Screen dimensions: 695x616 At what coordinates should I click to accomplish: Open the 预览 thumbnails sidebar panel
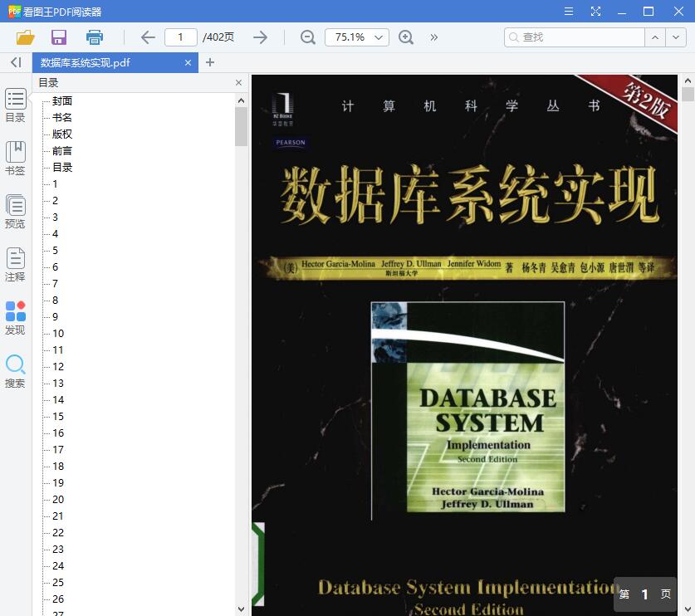pyautogui.click(x=16, y=212)
